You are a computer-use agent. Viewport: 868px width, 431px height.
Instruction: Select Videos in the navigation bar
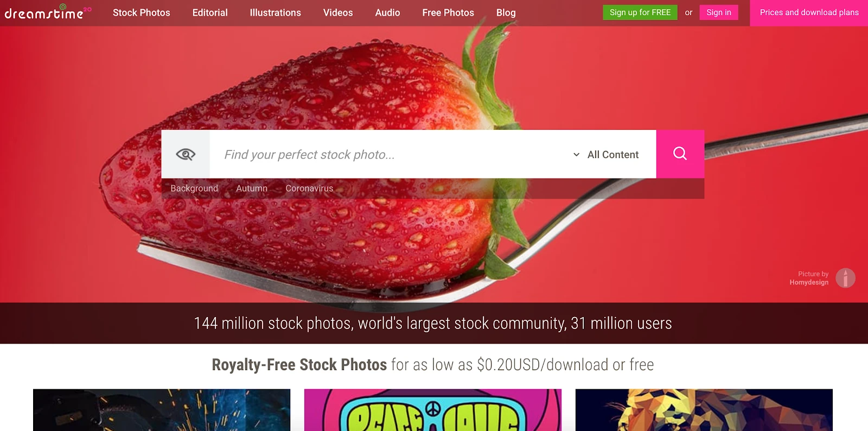coord(338,12)
